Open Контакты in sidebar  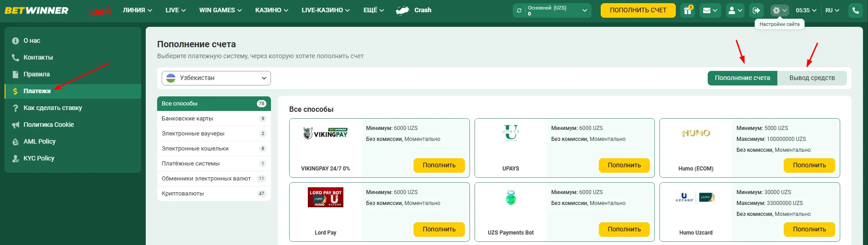[73, 58]
